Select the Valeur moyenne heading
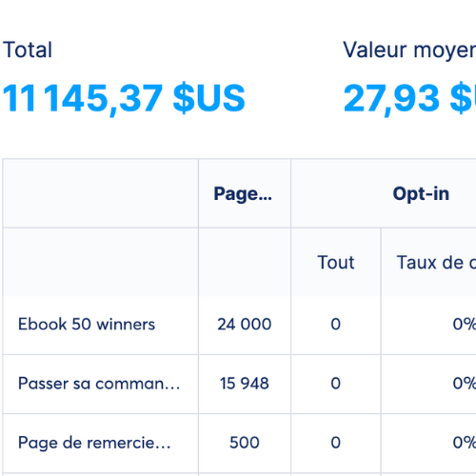The image size is (476, 476). pos(409,50)
